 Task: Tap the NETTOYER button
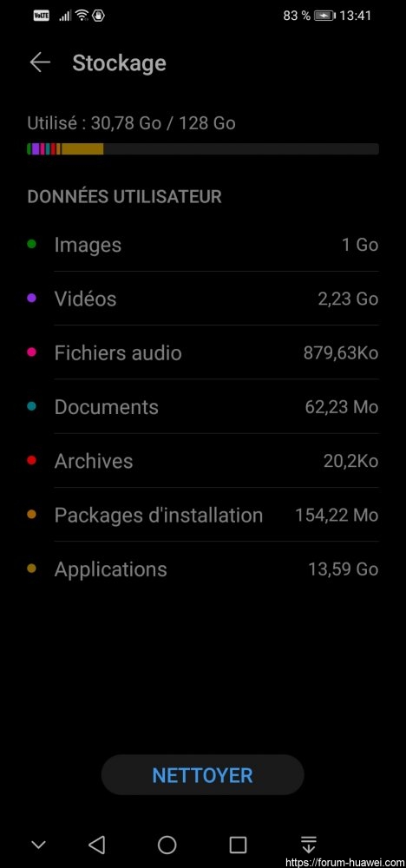(x=202, y=775)
